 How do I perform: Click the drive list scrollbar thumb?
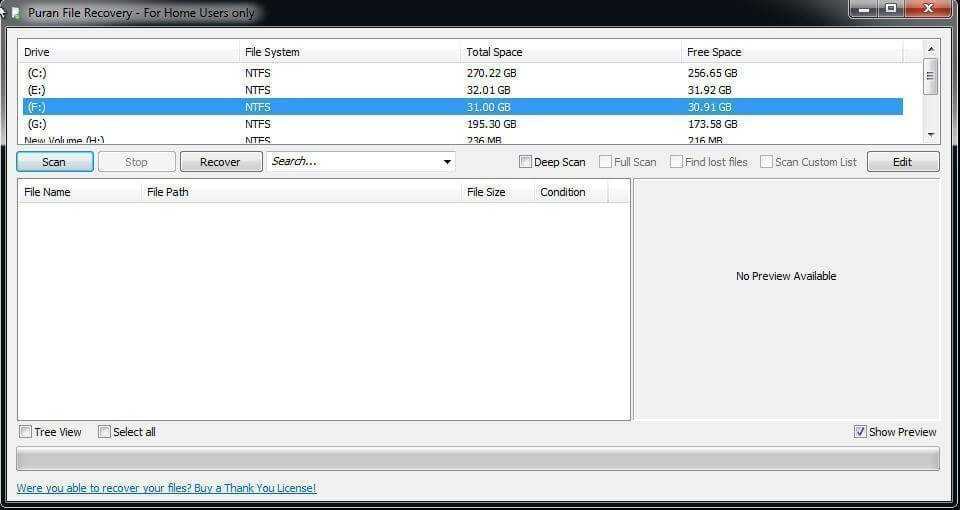pos(931,76)
